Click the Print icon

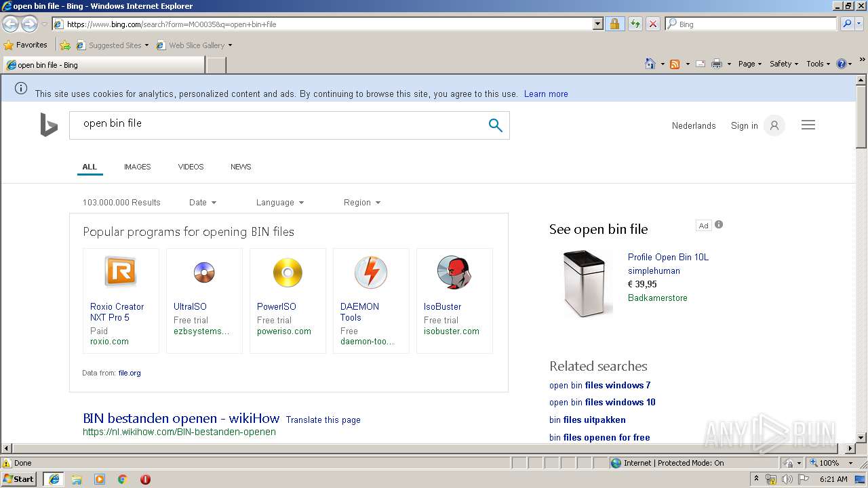tap(717, 64)
